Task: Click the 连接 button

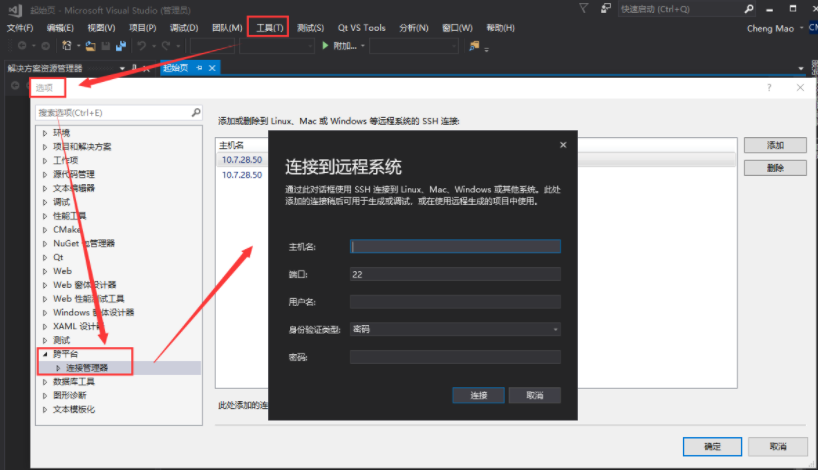Action: [x=478, y=395]
